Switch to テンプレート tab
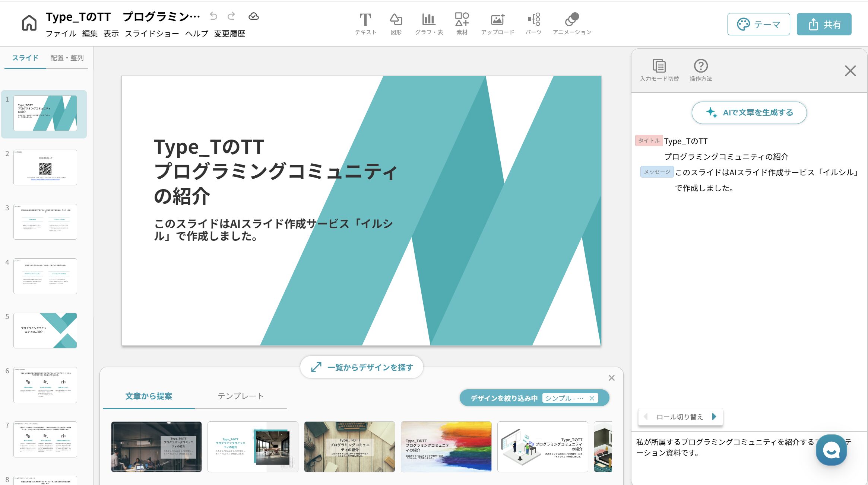The width and height of the screenshot is (868, 485). tap(241, 396)
